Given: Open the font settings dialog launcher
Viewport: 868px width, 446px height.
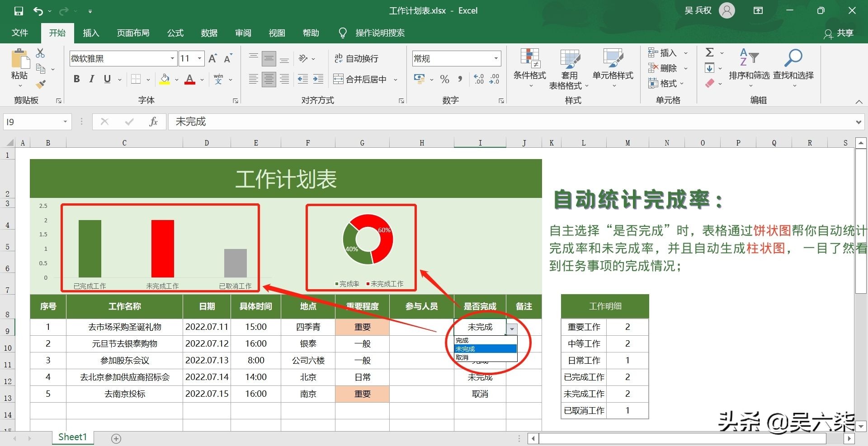Looking at the screenshot, I should [236, 101].
